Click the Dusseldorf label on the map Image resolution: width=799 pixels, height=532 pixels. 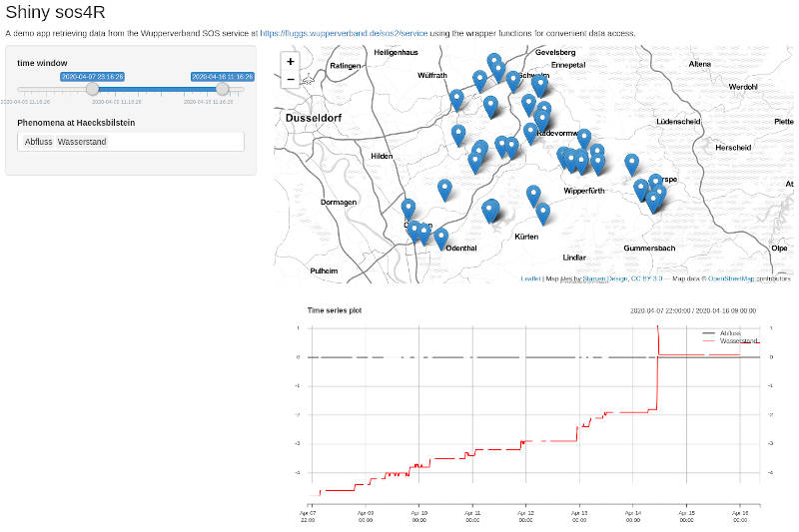coord(314,118)
